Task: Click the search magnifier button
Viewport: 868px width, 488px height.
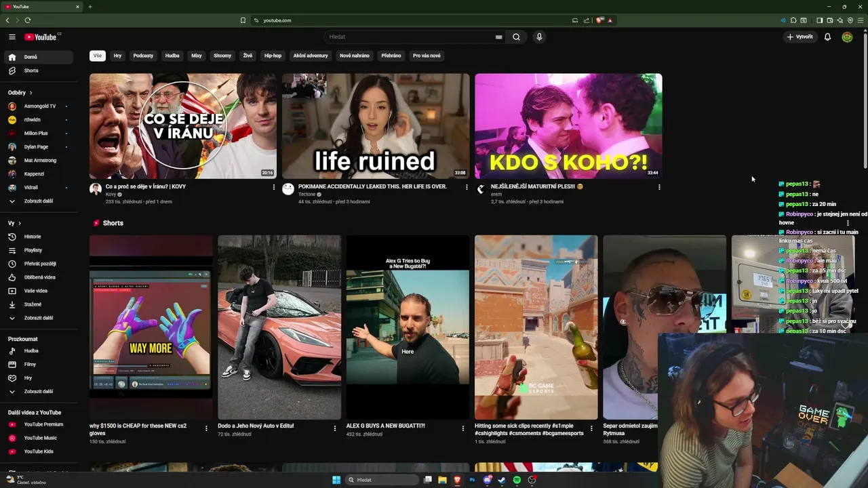Action: (516, 37)
